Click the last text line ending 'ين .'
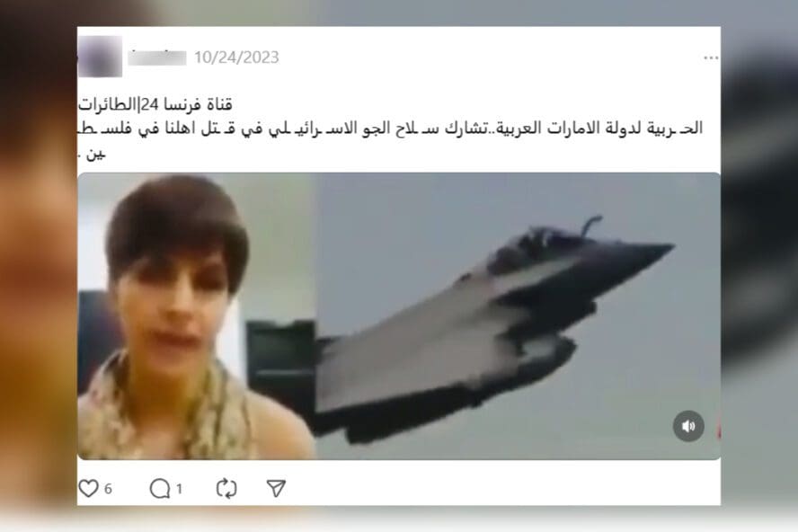This screenshot has width=798, height=532. coord(92,154)
